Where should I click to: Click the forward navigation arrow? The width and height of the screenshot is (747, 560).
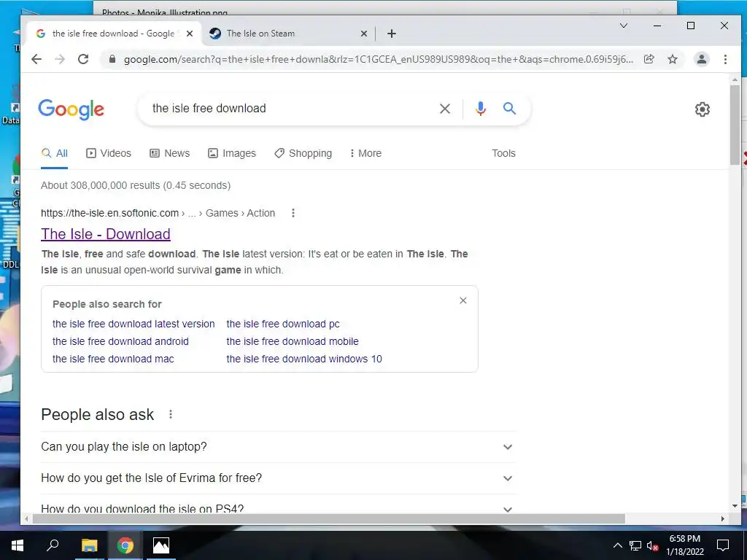click(60, 59)
